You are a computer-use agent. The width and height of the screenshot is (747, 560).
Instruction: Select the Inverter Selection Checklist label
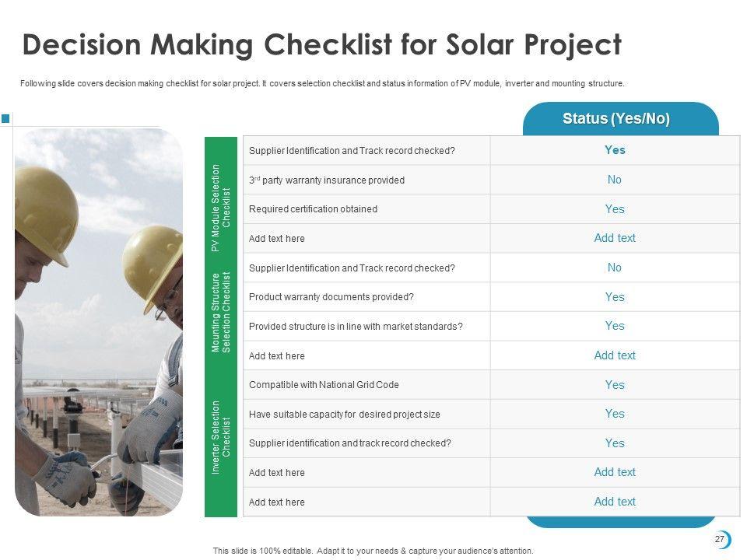click(222, 437)
